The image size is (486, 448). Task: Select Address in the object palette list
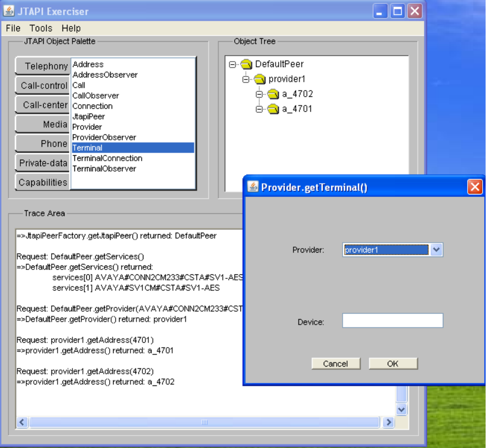point(133,64)
